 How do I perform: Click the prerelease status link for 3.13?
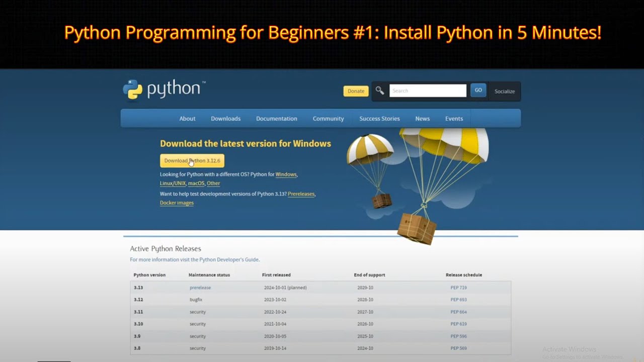(x=200, y=288)
